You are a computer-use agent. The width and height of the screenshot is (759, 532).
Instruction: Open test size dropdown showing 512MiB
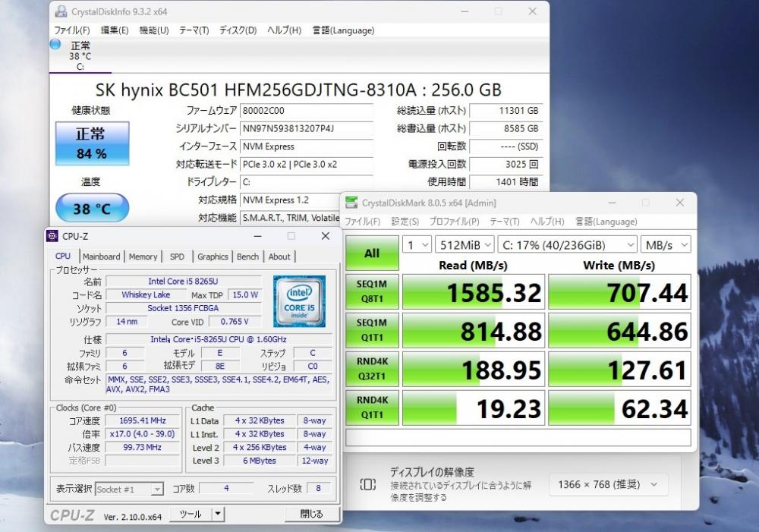coord(465,245)
